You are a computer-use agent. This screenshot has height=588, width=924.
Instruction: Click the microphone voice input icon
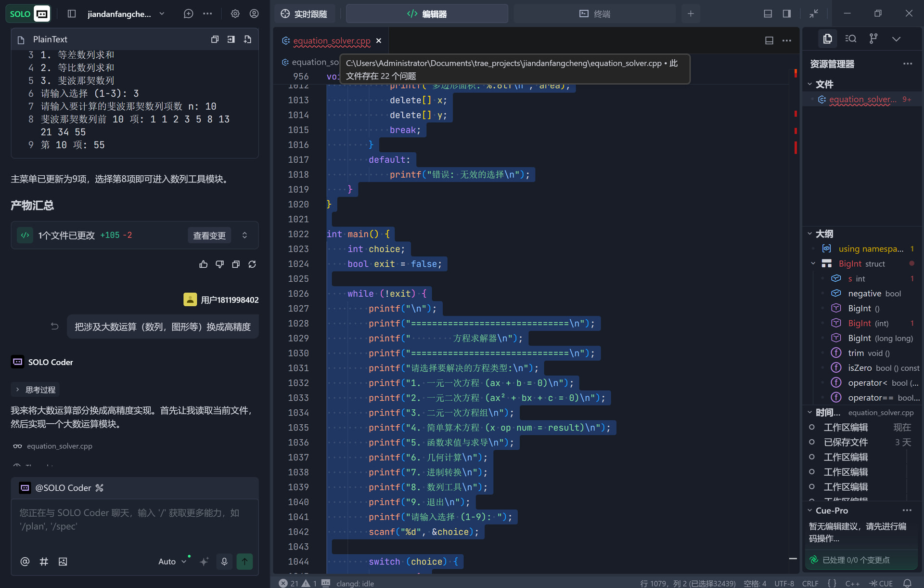[224, 561]
